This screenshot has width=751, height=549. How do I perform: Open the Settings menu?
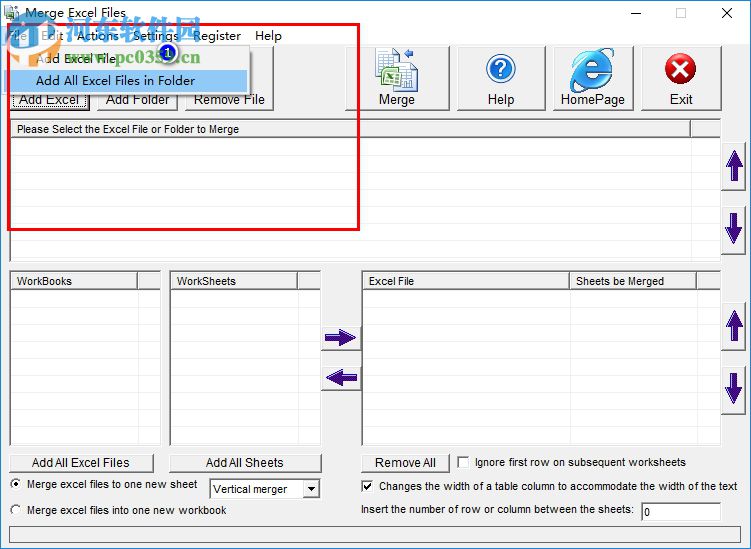click(x=156, y=36)
